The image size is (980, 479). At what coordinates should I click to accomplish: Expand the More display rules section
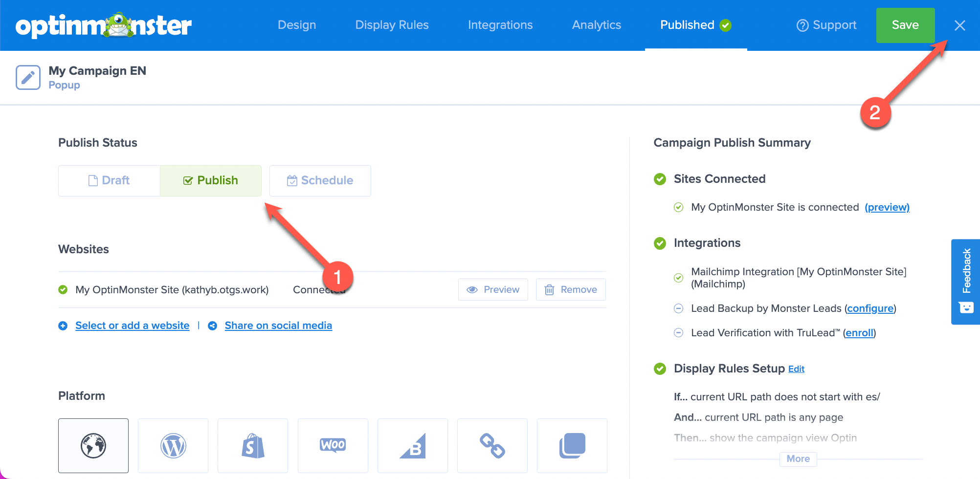tap(798, 458)
